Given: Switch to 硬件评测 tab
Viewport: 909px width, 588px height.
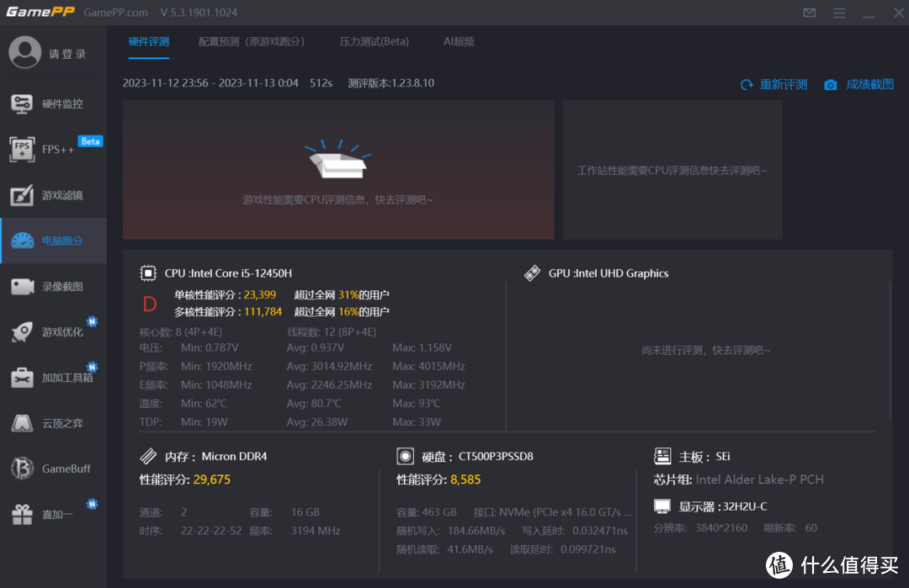Looking at the screenshot, I should [148, 42].
